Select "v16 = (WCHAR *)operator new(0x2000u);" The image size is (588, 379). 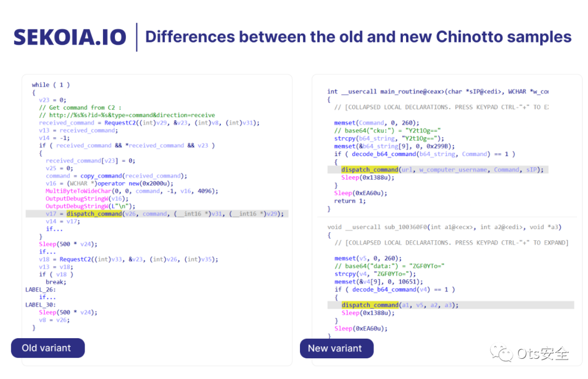click(x=109, y=183)
